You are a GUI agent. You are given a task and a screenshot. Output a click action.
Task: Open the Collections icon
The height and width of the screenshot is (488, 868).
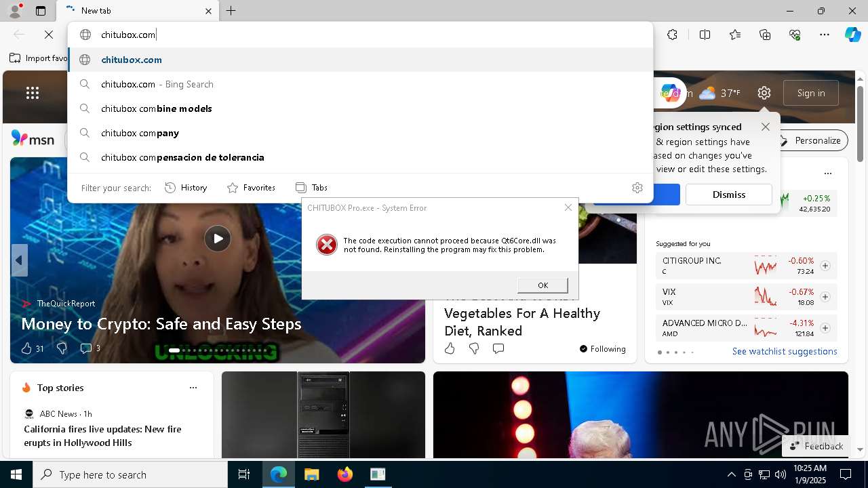point(765,35)
